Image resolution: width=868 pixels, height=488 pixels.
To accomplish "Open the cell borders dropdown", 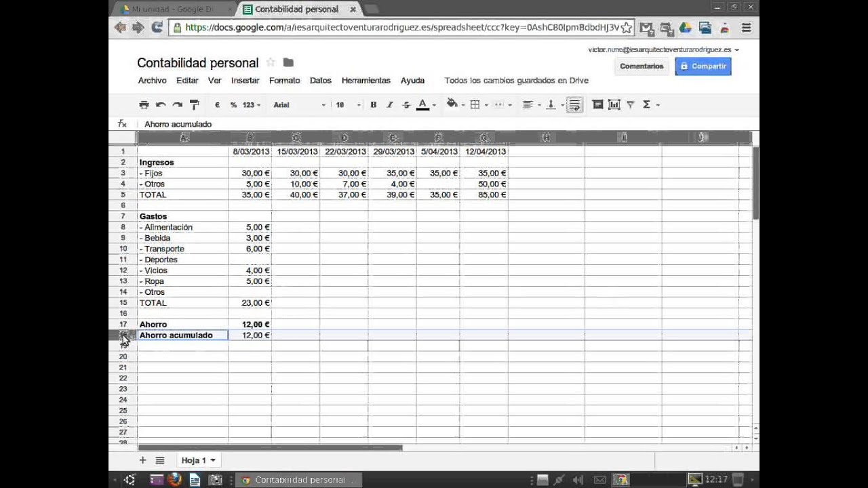I will (x=478, y=104).
